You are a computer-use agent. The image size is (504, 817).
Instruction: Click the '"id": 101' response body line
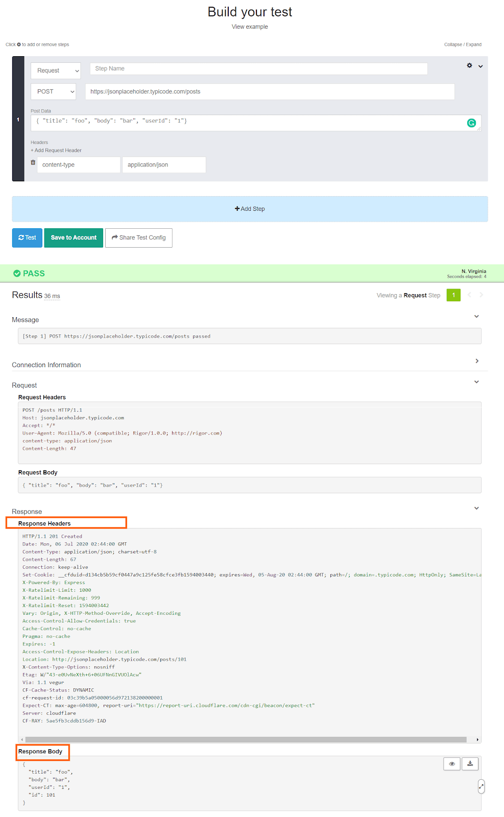42,795
